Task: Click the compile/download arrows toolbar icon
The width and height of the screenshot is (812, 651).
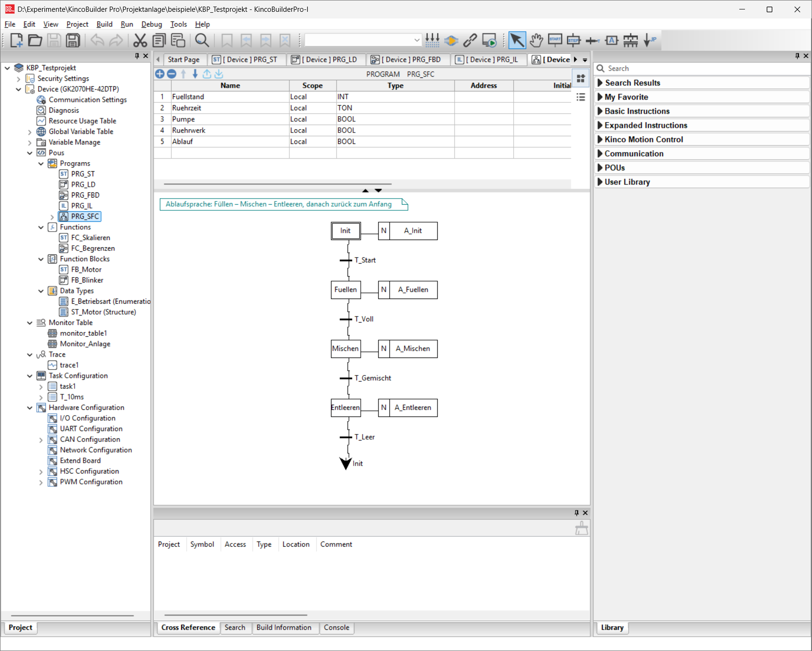Action: 432,41
